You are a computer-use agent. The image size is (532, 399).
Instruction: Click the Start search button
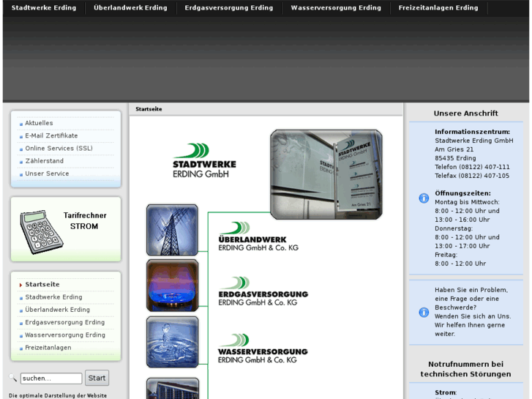click(x=97, y=378)
